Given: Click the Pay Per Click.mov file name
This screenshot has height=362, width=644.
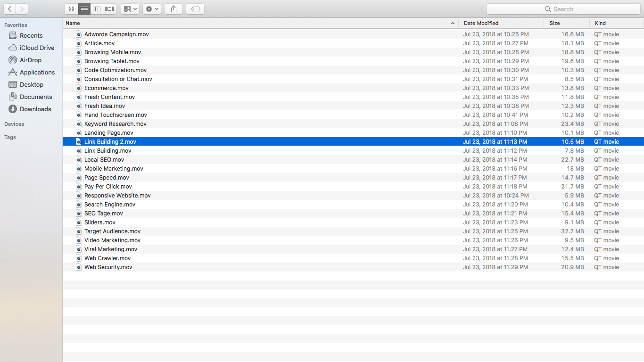Looking at the screenshot, I should (x=108, y=187).
